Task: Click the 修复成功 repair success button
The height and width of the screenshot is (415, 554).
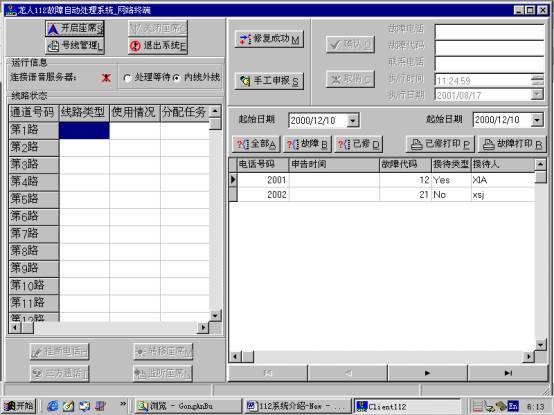Action: [269, 39]
